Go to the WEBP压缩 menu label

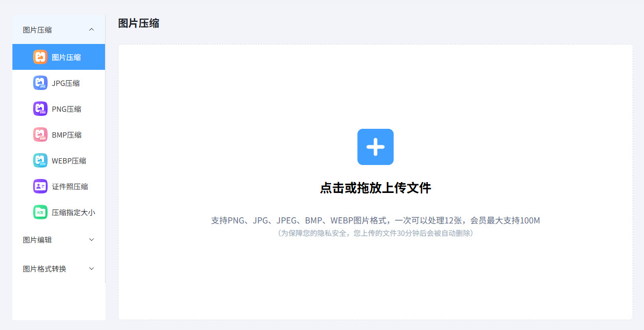point(69,161)
